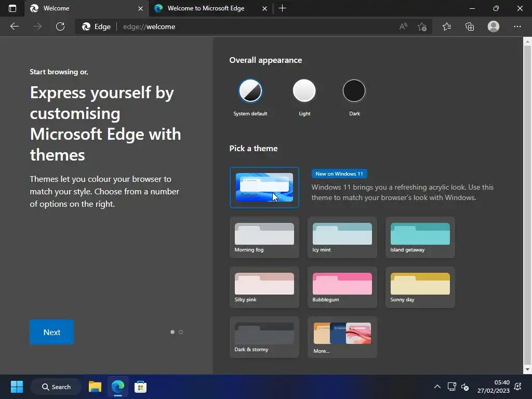Click the second page indicator dot

pos(181,332)
